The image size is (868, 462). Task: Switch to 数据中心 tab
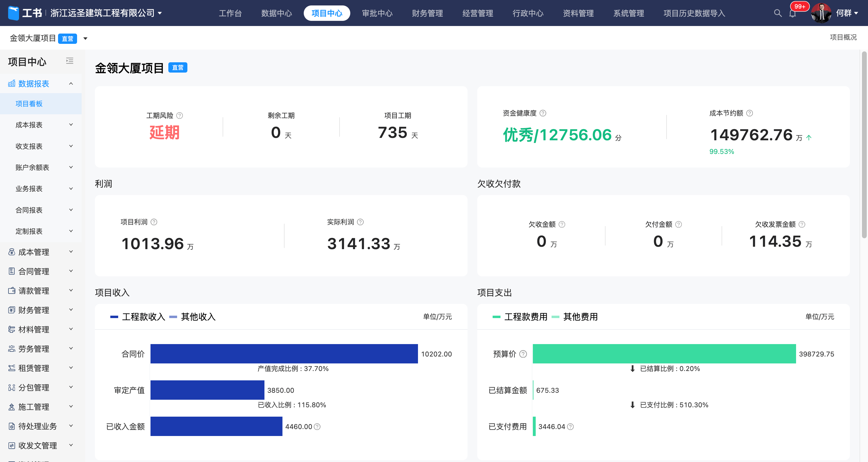[277, 13]
